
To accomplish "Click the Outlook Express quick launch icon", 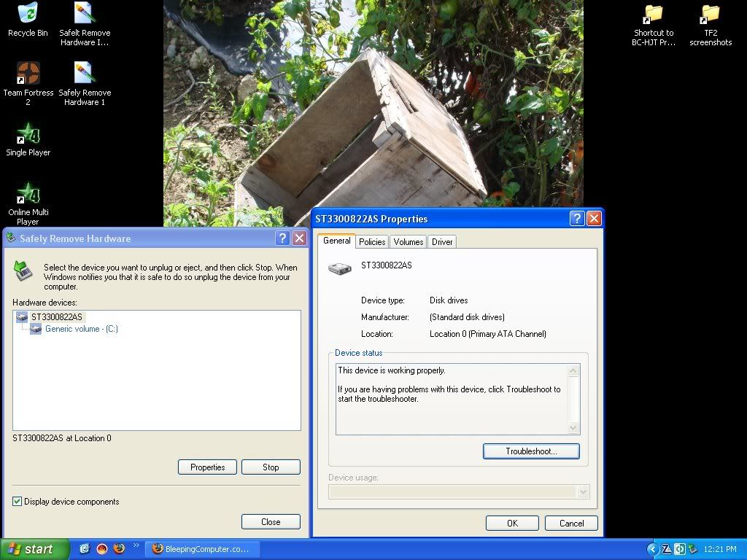I will [85, 548].
